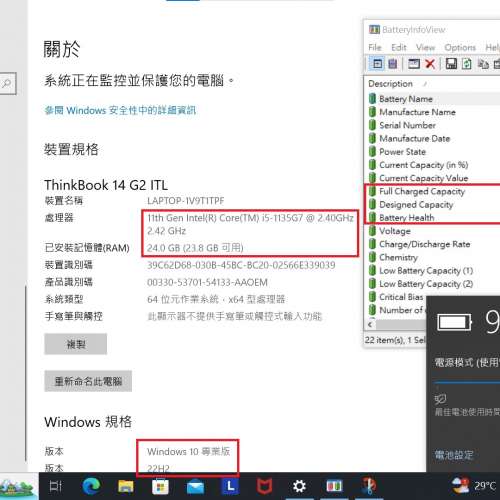Select the Full Charged Capacity row
Screen dimensions: 500x500
[433, 191]
